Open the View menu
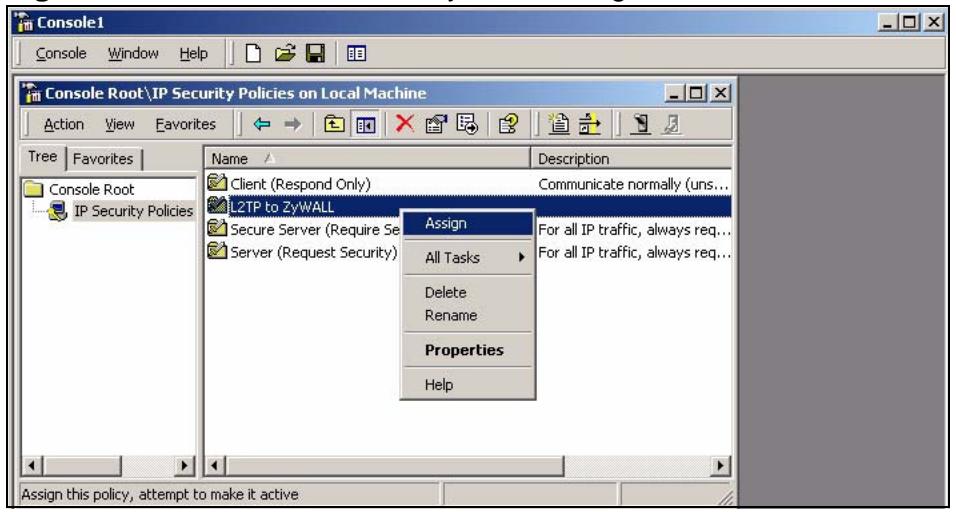This screenshot has width=956, height=512. (x=120, y=124)
